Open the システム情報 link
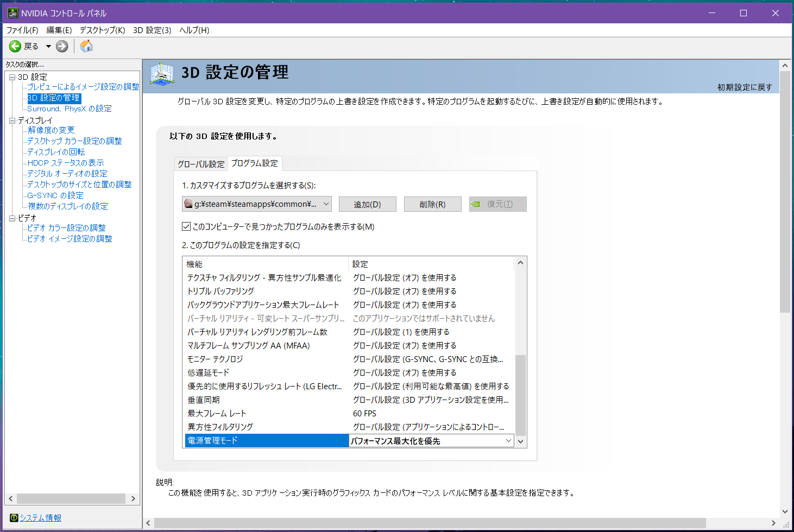Screen dimensions: 794x532 click(x=41, y=518)
